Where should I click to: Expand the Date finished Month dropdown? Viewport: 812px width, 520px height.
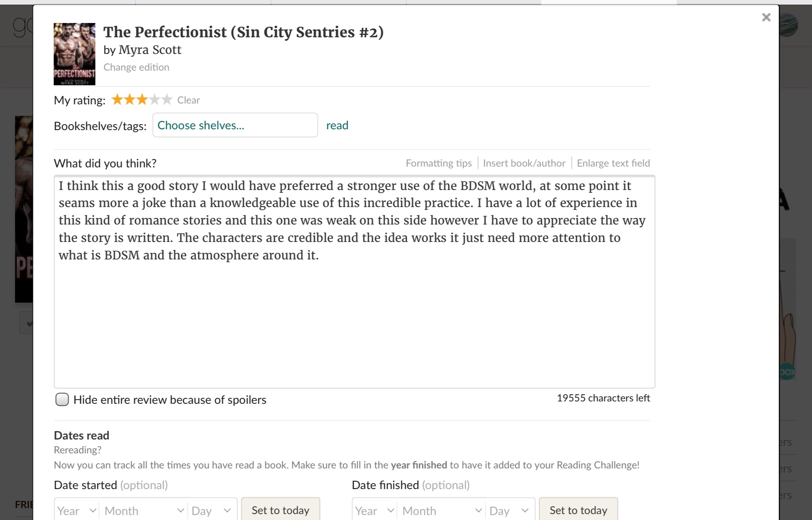point(441,510)
